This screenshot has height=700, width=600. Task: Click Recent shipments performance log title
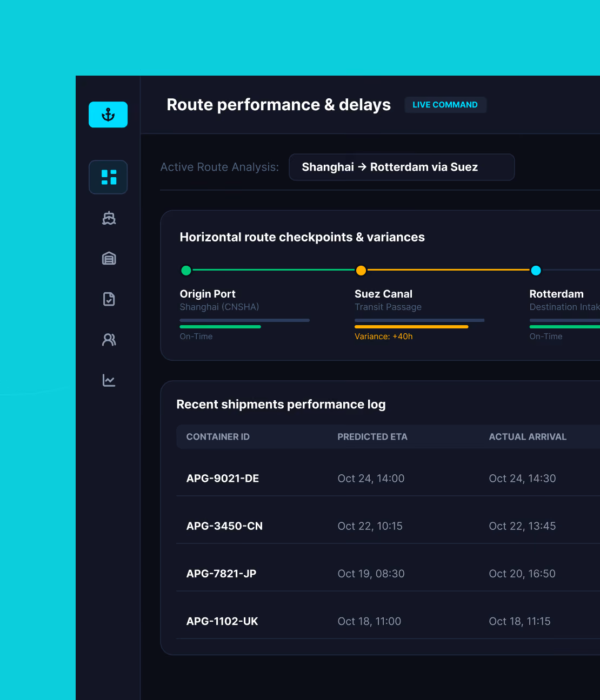click(281, 405)
